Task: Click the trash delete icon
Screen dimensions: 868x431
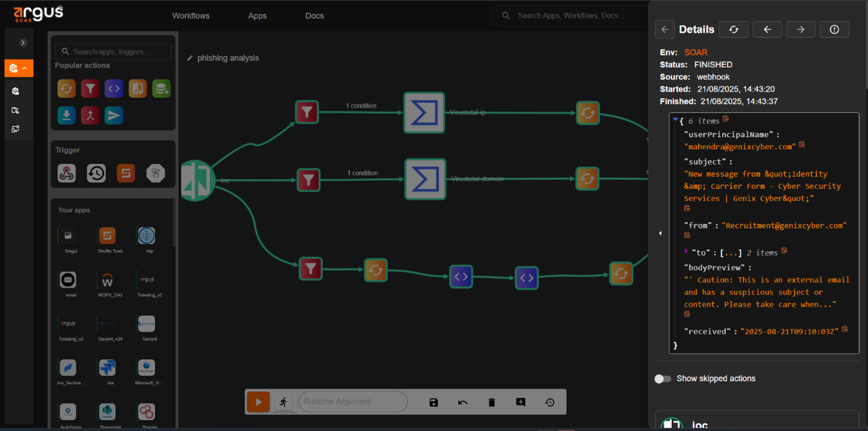Action: (x=492, y=402)
